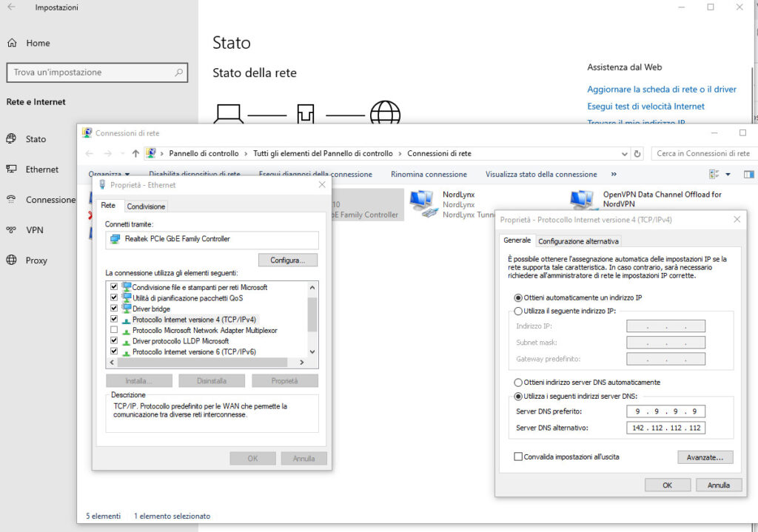Check Convalida impostazioni all'uscita
This screenshot has height=532, width=758.
[x=518, y=457]
